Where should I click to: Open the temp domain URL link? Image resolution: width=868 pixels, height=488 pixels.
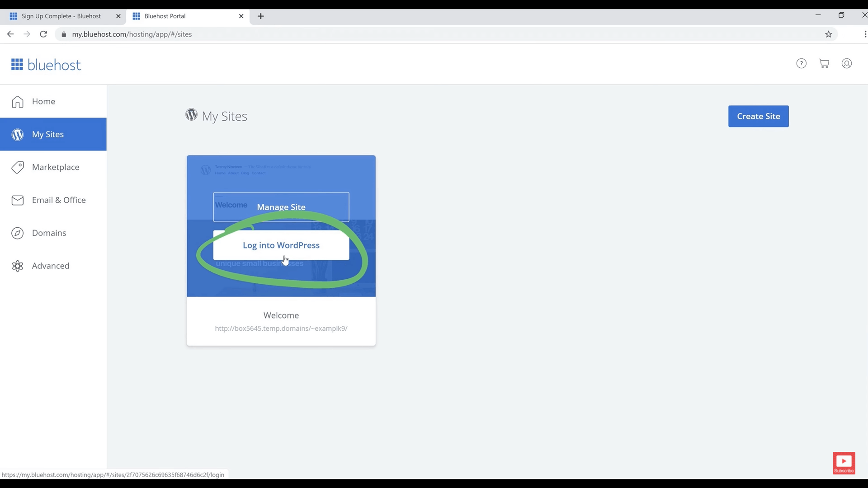tap(281, 328)
